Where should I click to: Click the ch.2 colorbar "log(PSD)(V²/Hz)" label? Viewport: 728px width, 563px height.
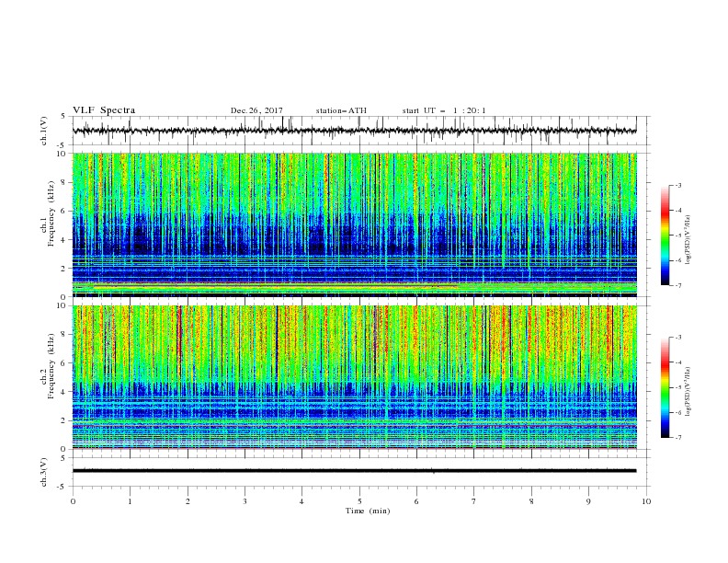(688, 392)
